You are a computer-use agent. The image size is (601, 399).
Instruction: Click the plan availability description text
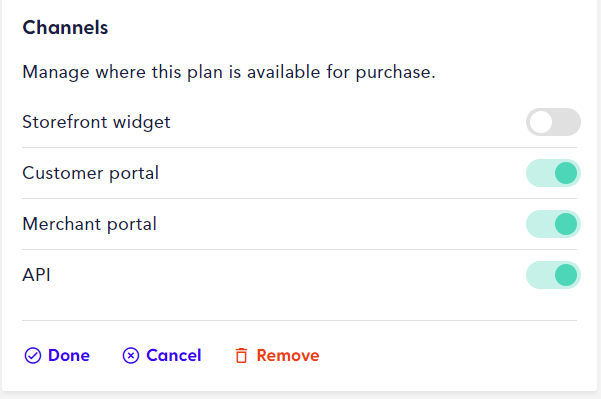click(229, 72)
